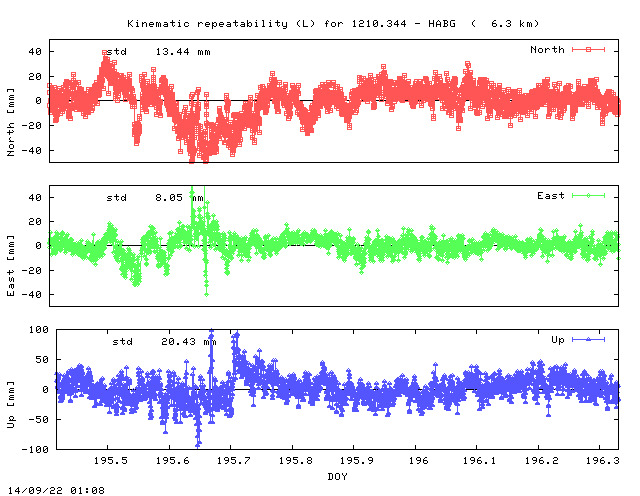Click the red North legend marker
Image resolution: width=640 pixels, height=496 pixels.
[588, 49]
